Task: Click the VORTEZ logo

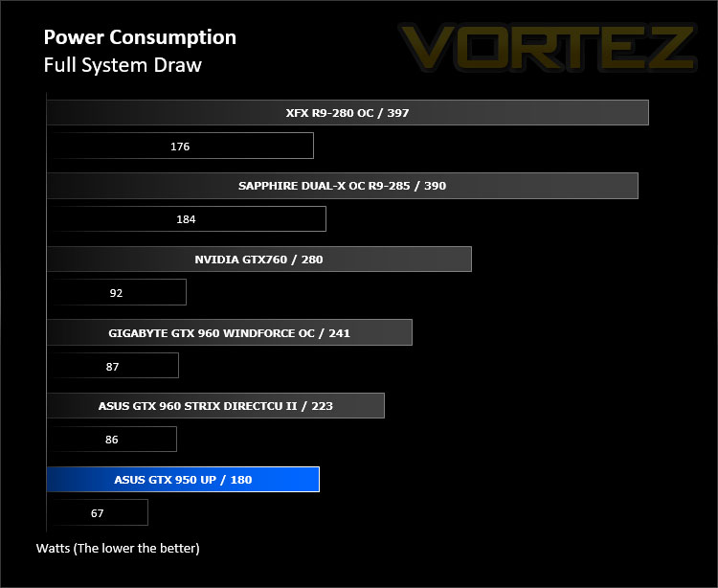Action: pyautogui.click(x=549, y=47)
